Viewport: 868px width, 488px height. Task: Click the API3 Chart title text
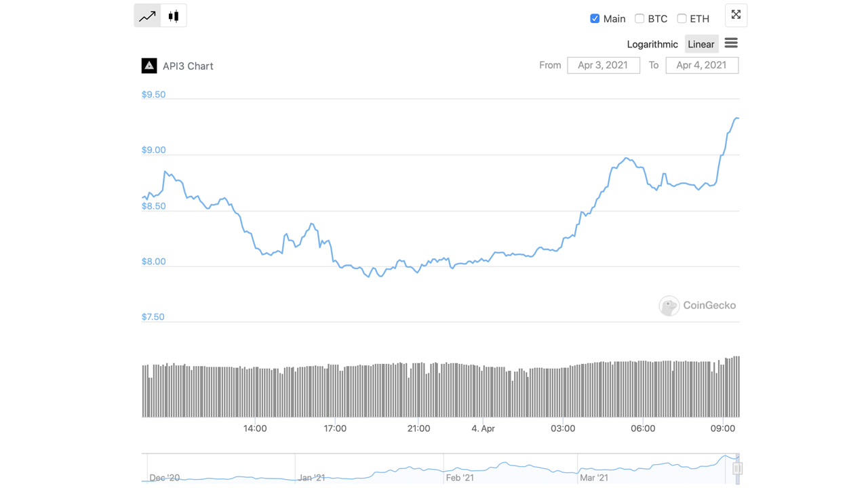click(x=188, y=66)
